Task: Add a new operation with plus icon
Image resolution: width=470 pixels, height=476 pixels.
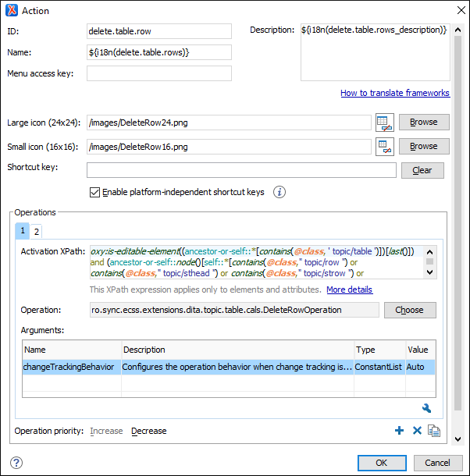Action: pos(399,431)
